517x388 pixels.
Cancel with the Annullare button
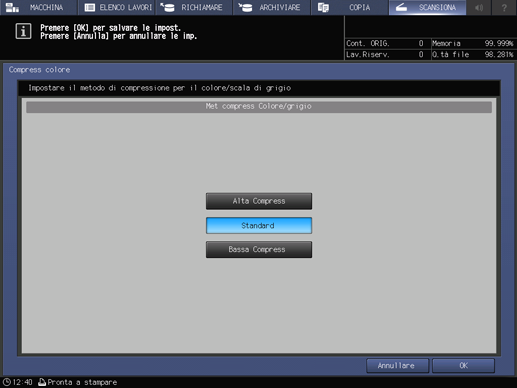(x=397, y=366)
